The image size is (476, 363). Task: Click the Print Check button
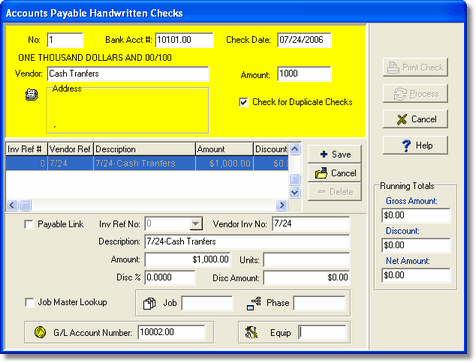tap(415, 68)
